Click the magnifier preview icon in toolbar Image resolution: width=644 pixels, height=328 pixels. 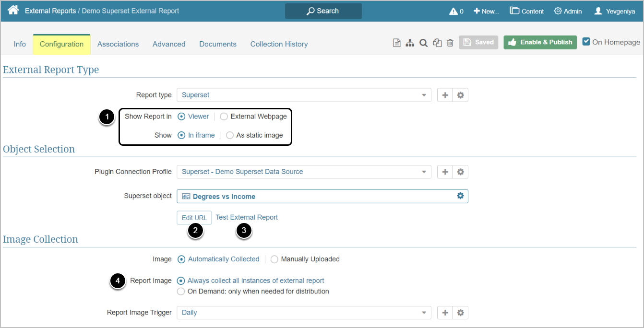point(423,43)
